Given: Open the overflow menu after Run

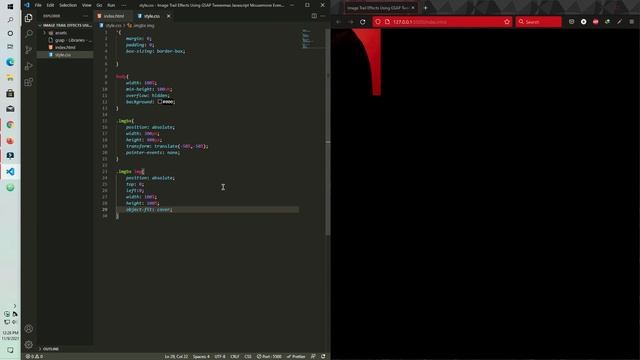Looking at the screenshot, I should (124, 5).
